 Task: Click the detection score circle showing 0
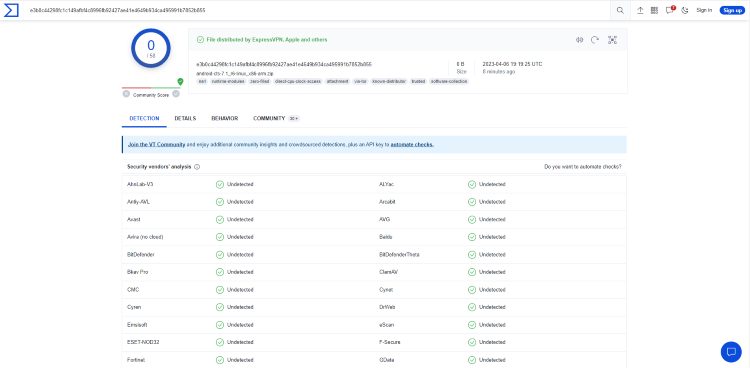151,48
